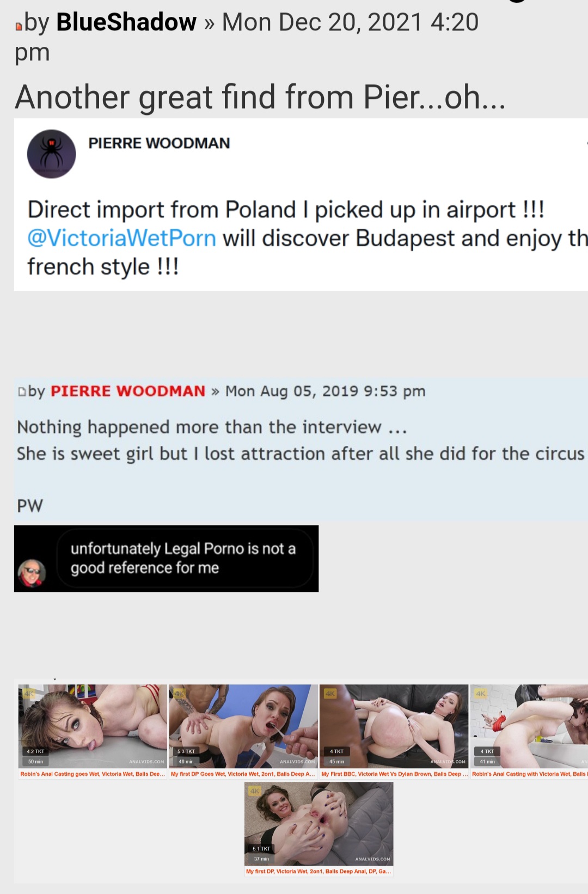Open the red PIERRE WOODMAN username link
The image size is (588, 894).
coord(128,391)
